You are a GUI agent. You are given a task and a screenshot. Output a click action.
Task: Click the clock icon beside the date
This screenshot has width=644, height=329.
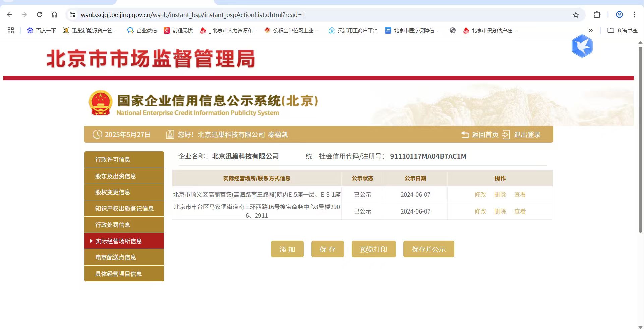(x=97, y=134)
